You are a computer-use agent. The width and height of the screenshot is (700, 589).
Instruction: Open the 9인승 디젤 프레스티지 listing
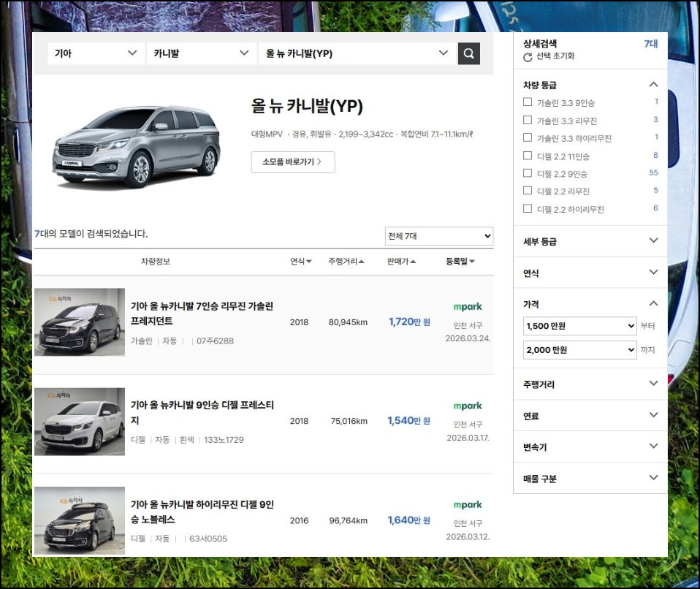[x=202, y=413]
